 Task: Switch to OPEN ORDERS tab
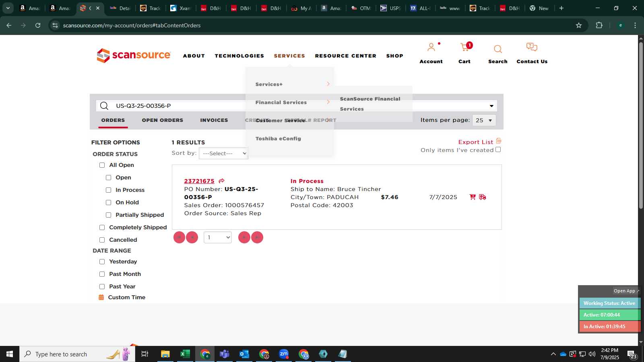point(163,120)
